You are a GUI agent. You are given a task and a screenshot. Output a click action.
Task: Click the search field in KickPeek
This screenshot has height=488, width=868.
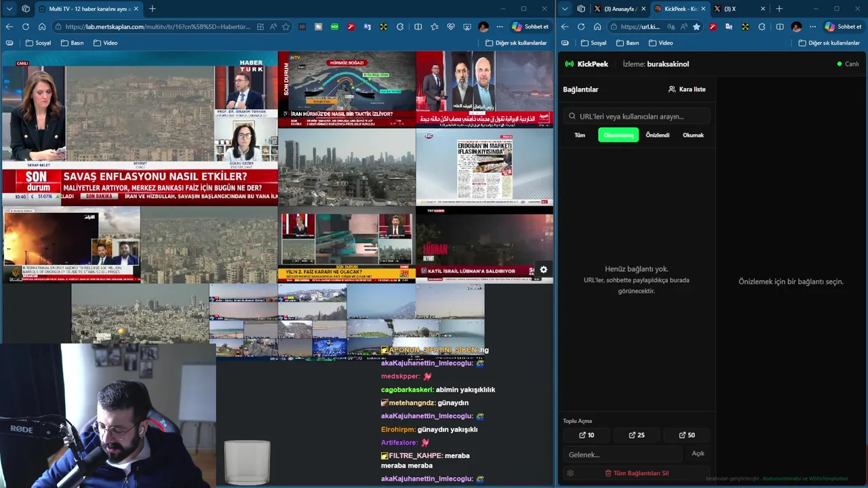637,116
